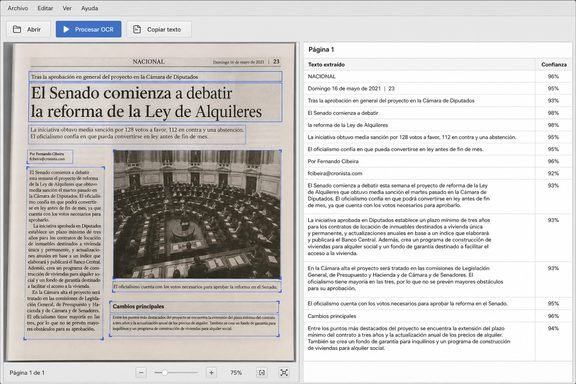Zoom in with the plus button
Image resolution: width=576 pixels, height=384 pixels.
click(211, 373)
